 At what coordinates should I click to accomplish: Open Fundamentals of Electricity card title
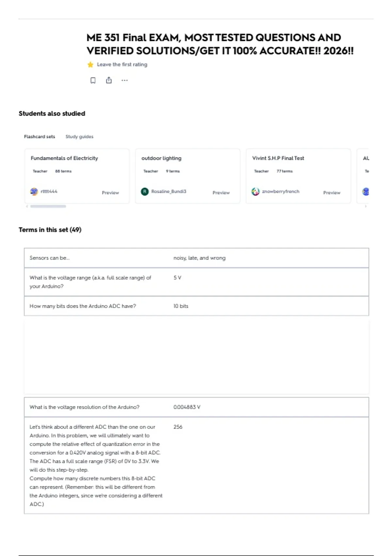[64, 158]
